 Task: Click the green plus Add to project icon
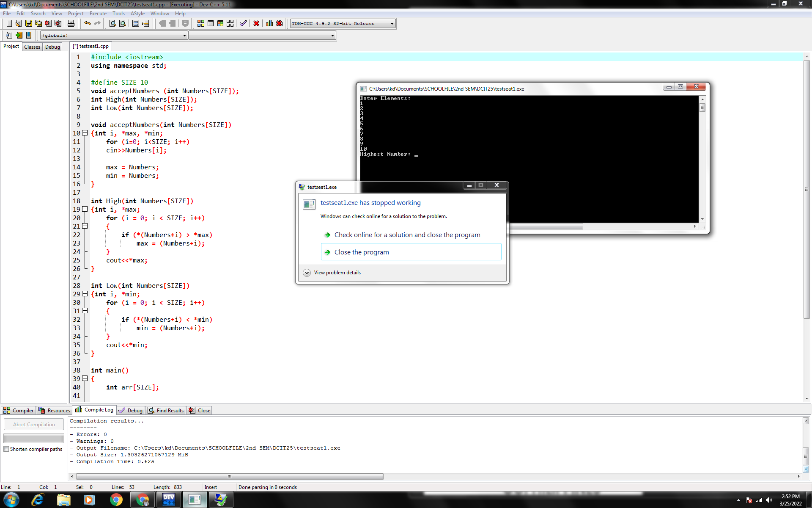coord(19,35)
